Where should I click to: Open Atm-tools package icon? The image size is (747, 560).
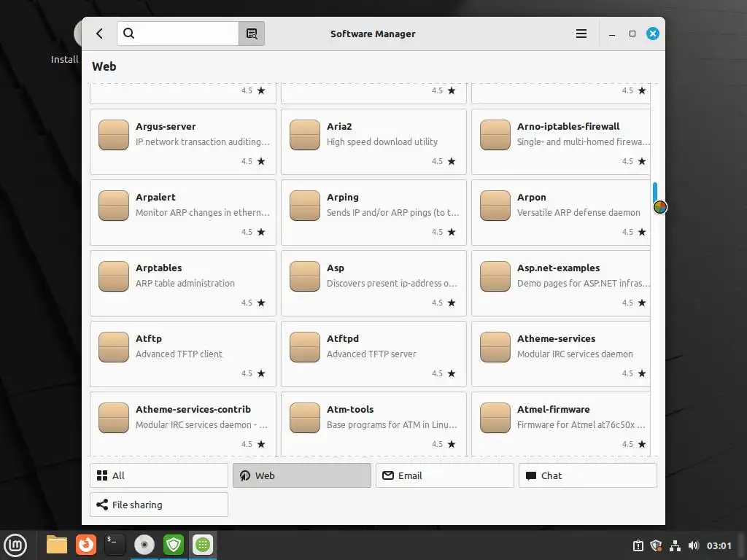[x=304, y=418]
